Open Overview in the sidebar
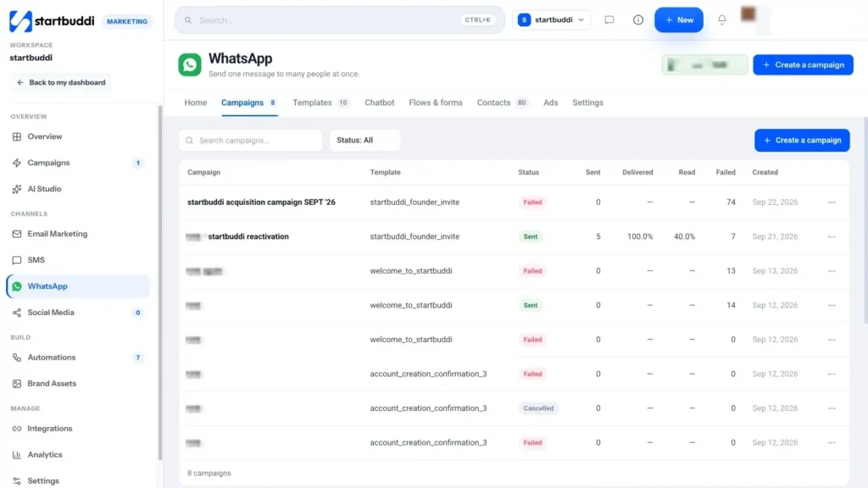 pos(78,136)
